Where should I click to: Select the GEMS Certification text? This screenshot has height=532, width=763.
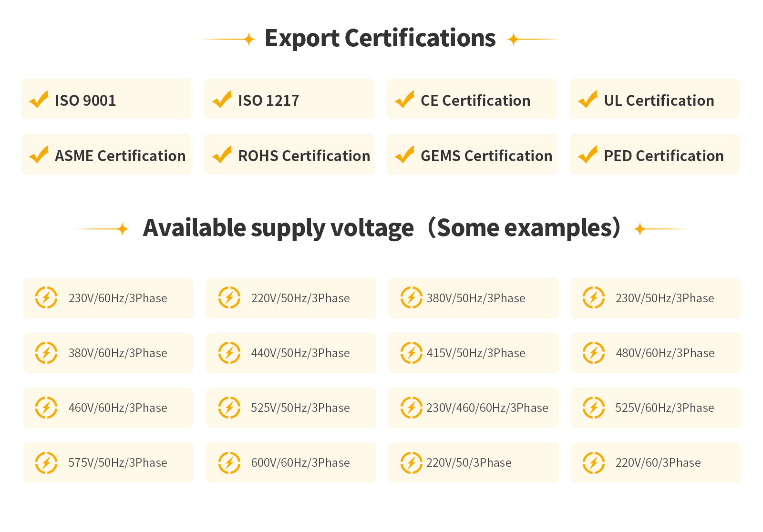pyautogui.click(x=486, y=156)
